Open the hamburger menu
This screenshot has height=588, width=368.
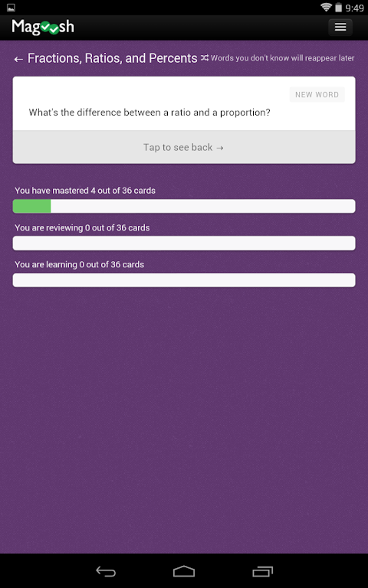(x=340, y=27)
